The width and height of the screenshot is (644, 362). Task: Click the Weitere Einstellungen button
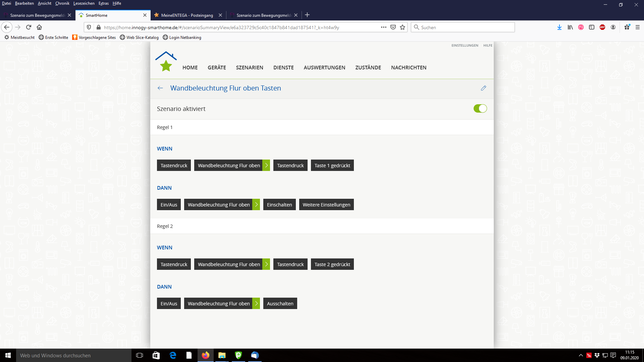pos(326,204)
